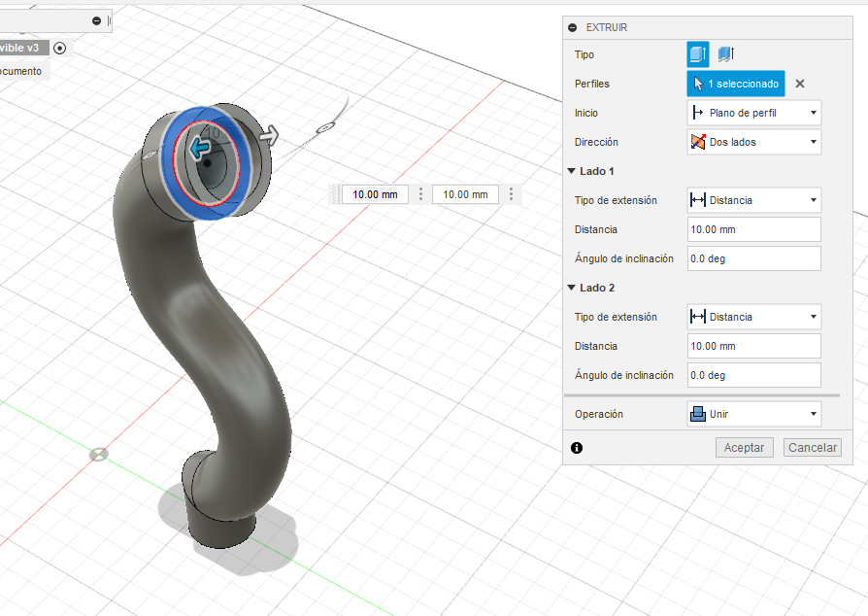Click the Lado 1 Distancia field
The height and width of the screenshot is (616, 868).
tap(754, 229)
